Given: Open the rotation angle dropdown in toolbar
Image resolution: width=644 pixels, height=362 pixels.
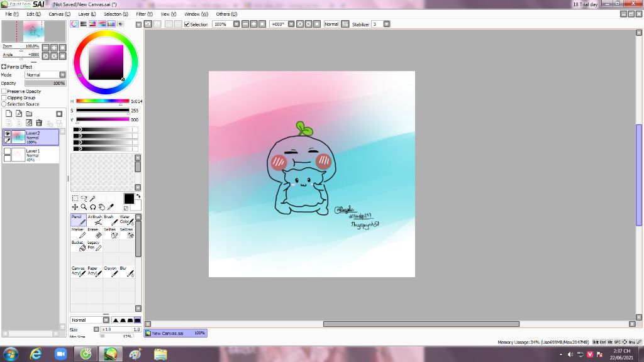Looking at the screenshot, I should point(291,25).
